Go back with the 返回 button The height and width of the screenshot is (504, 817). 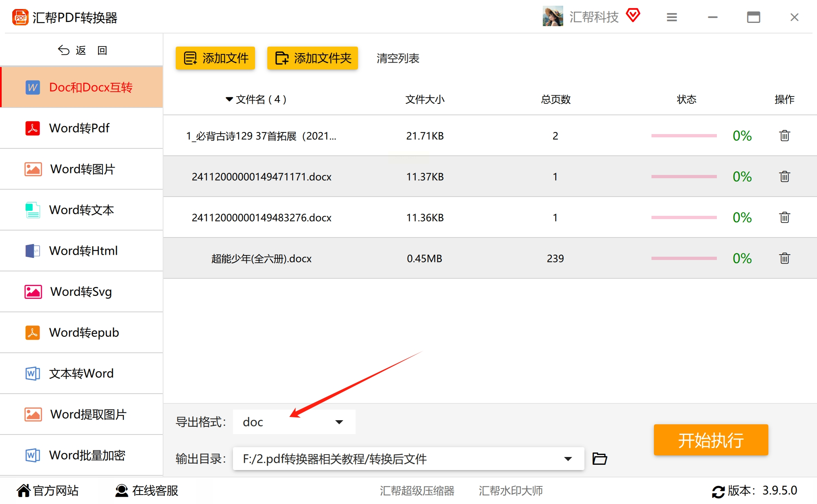(x=82, y=50)
